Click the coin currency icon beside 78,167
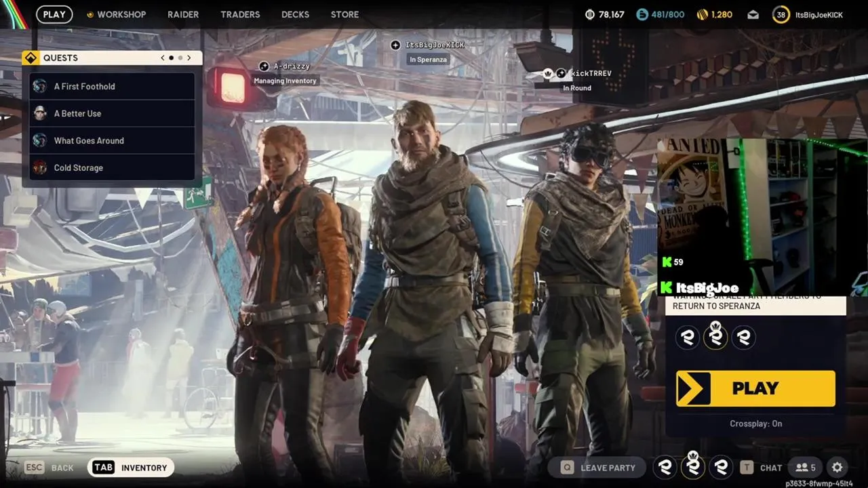 pos(589,14)
